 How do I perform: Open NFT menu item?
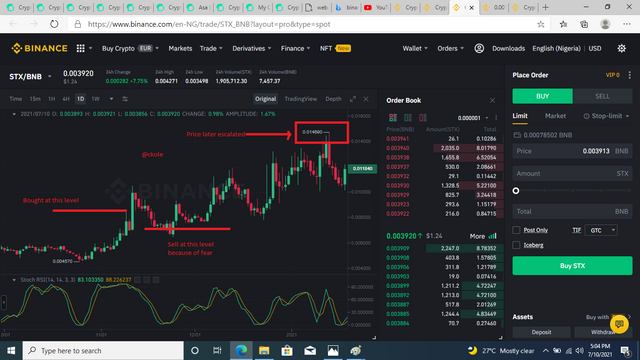tap(335, 48)
